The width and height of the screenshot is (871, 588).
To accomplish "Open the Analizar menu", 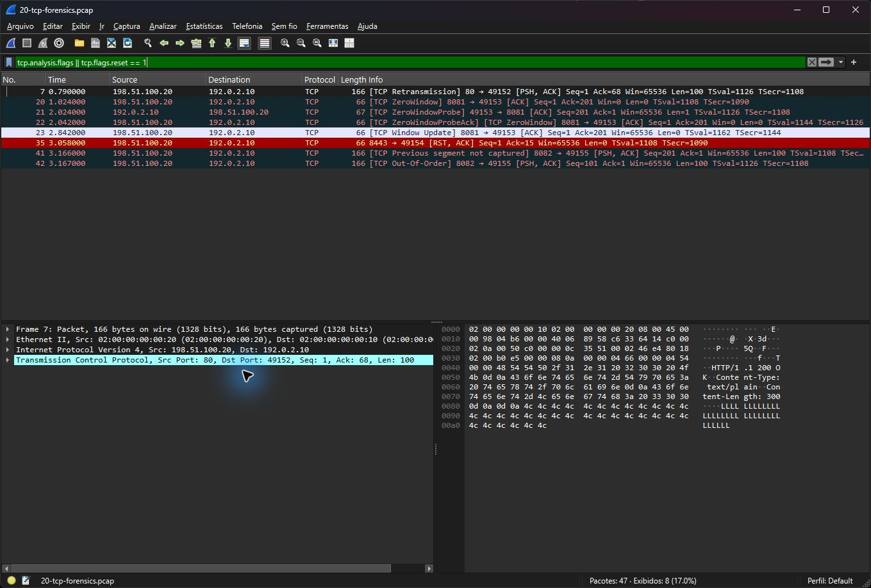I will pos(163,26).
